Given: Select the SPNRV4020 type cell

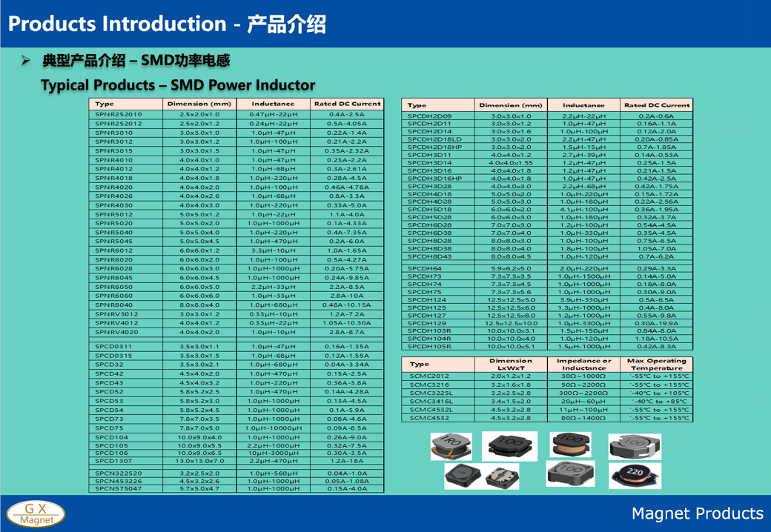Looking at the screenshot, I should pos(117,333).
